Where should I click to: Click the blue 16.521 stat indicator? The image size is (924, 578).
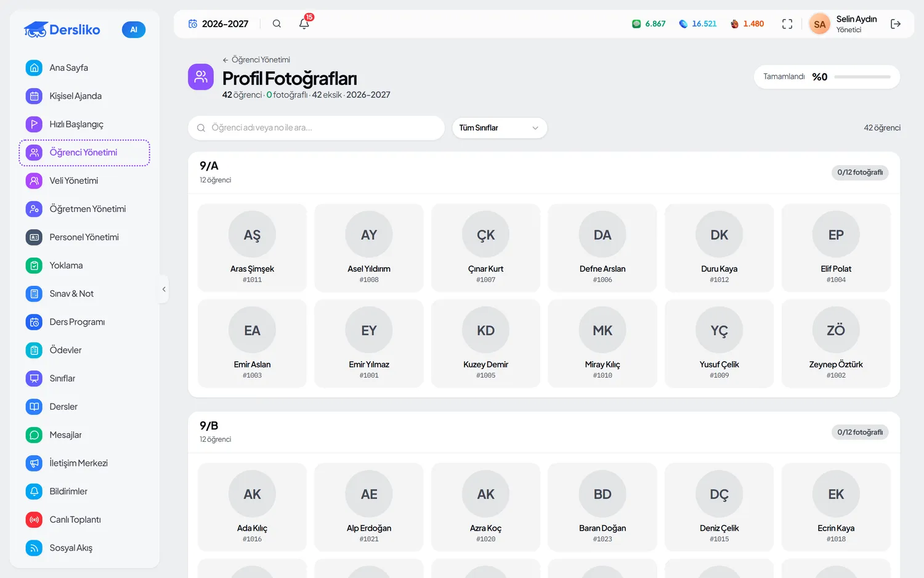click(697, 24)
